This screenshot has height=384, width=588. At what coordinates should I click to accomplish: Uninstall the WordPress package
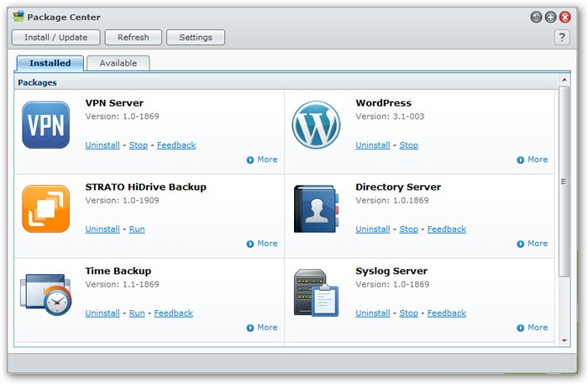click(373, 145)
